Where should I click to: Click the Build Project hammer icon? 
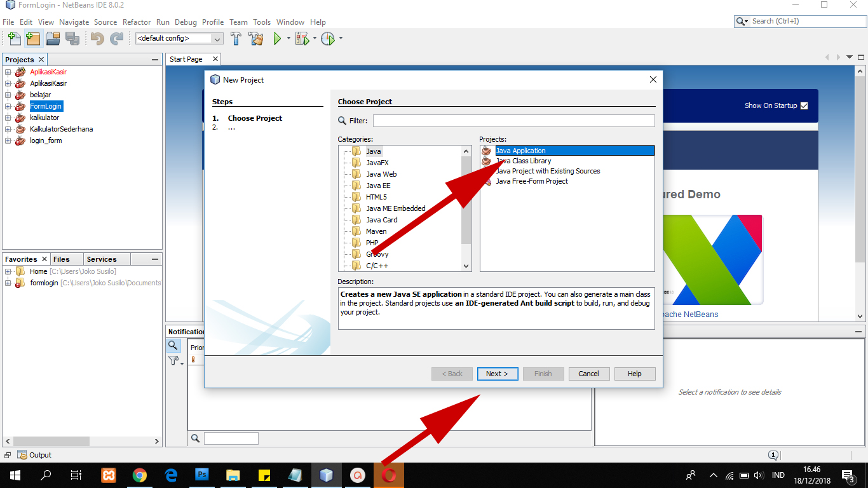236,38
